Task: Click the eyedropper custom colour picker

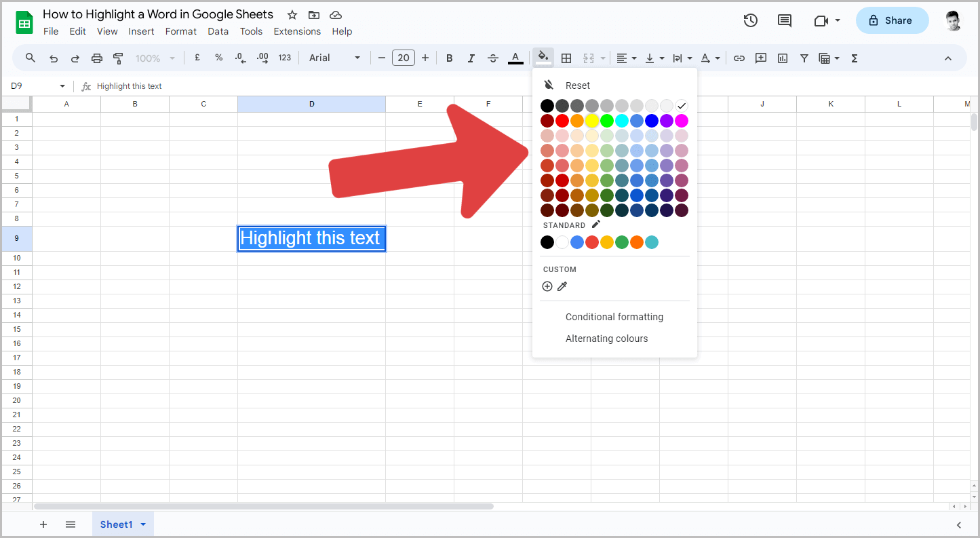Action: tap(562, 286)
